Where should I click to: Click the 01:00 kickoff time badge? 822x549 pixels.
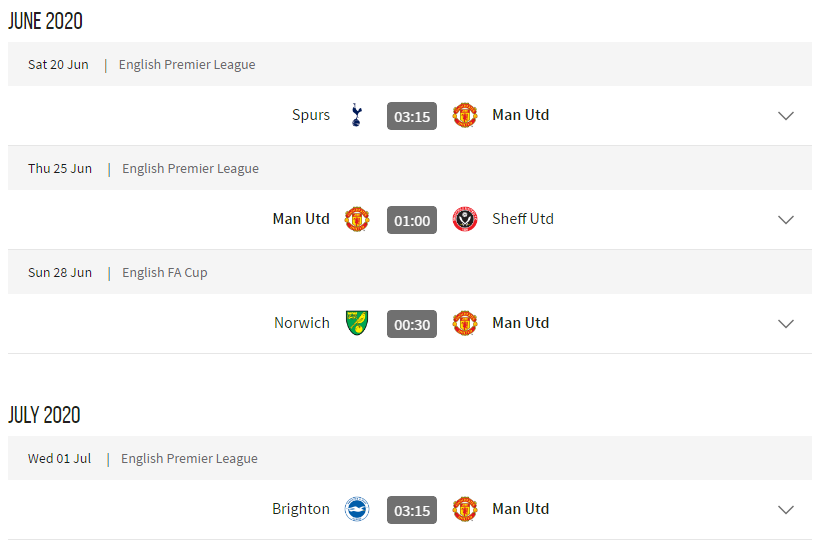(x=412, y=220)
